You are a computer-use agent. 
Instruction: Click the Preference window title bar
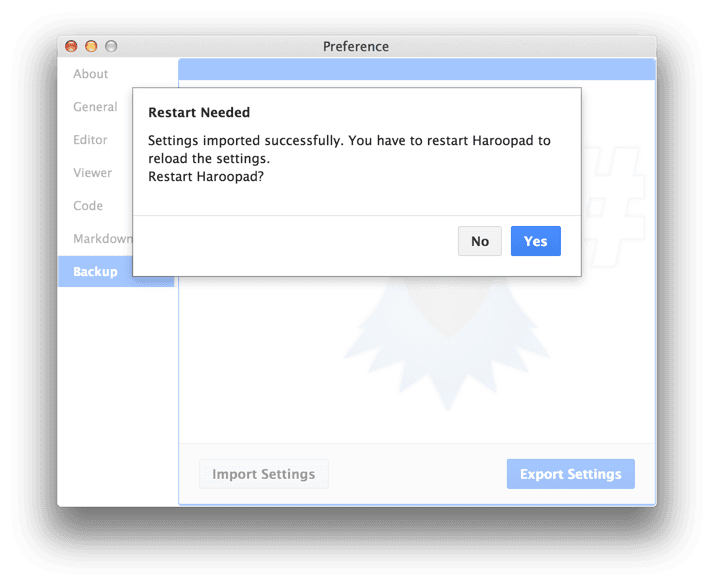pos(356,46)
